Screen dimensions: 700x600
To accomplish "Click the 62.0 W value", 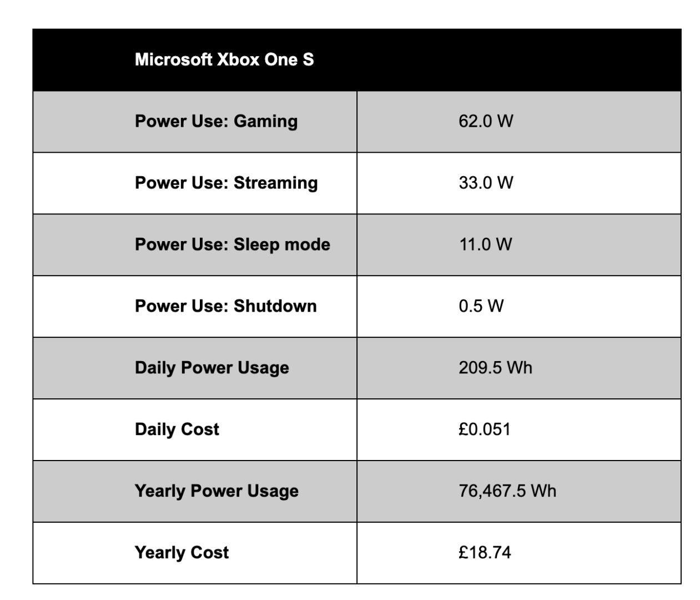I will 486,121.
